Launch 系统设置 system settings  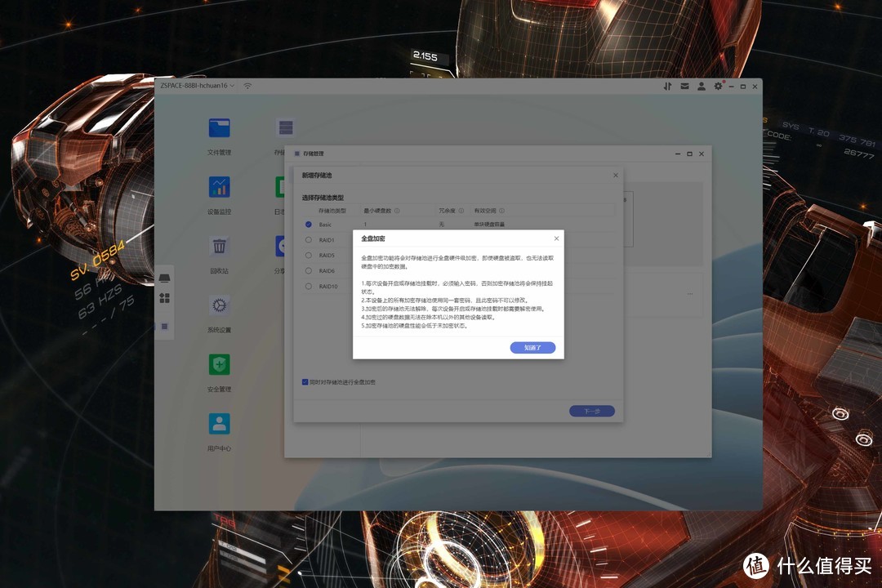219,306
